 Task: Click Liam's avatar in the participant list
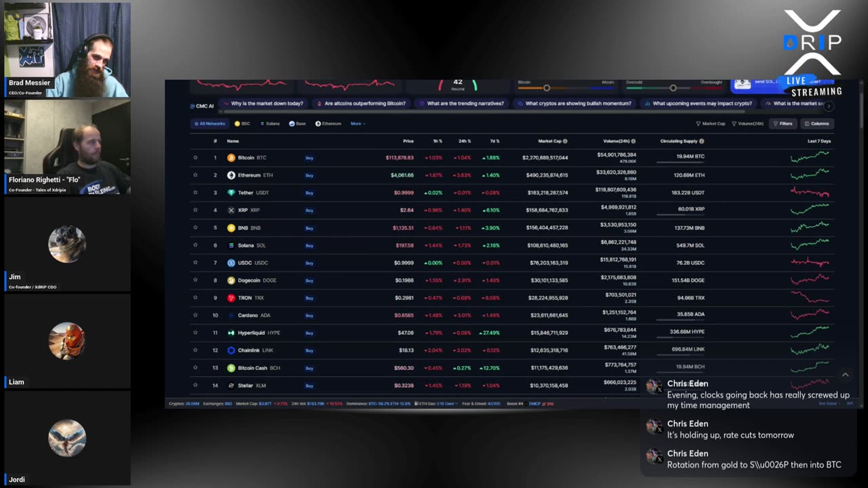[67, 341]
